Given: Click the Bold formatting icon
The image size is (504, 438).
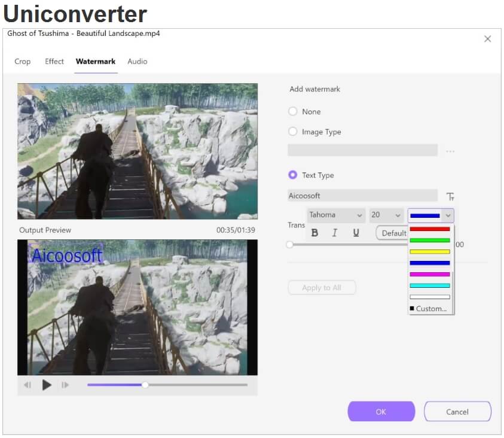Looking at the screenshot, I should (x=314, y=233).
